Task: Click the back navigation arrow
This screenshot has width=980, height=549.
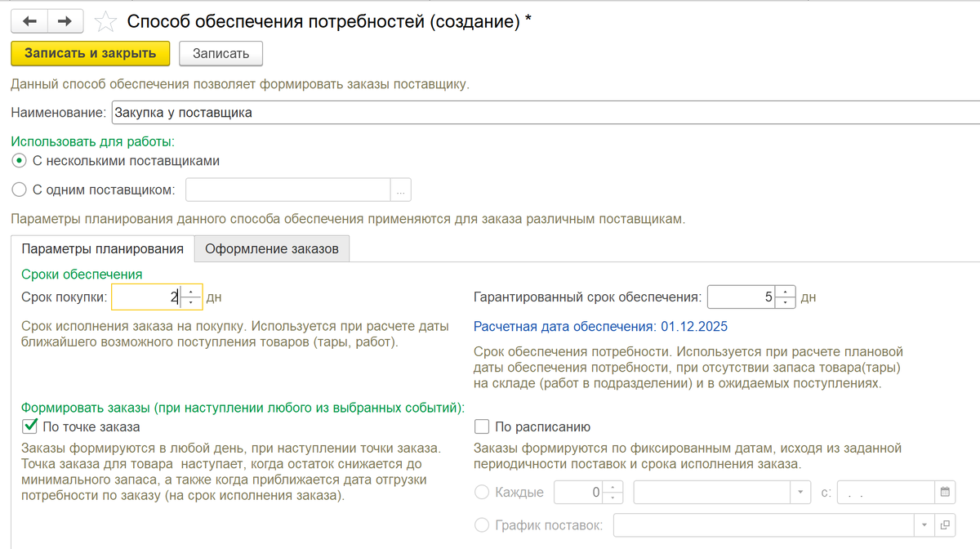Action: pyautogui.click(x=29, y=21)
